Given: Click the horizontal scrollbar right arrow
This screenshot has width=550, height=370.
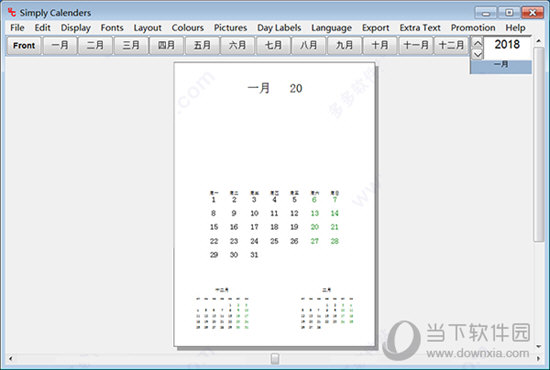Looking at the screenshot, I should pos(538,358).
